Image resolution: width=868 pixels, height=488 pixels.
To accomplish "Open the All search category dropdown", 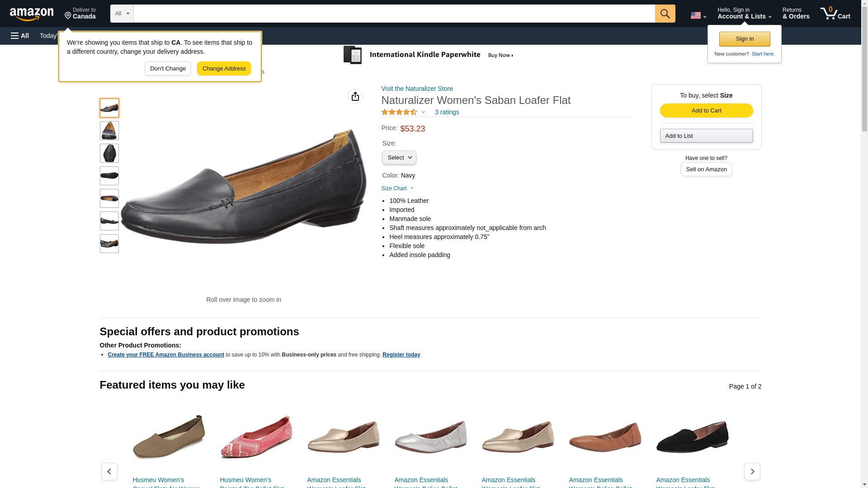I will pos(122,14).
